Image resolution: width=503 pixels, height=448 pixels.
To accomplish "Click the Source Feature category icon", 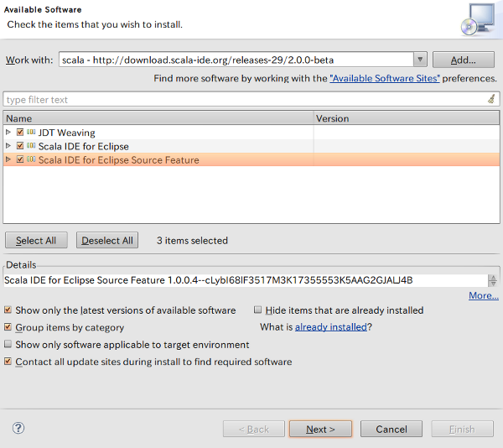I will coord(31,159).
